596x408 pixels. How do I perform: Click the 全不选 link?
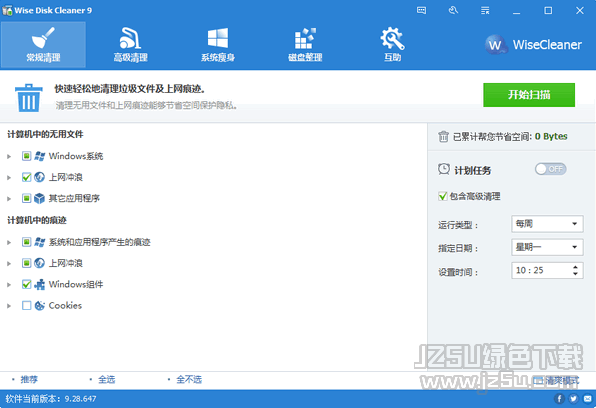(189, 379)
